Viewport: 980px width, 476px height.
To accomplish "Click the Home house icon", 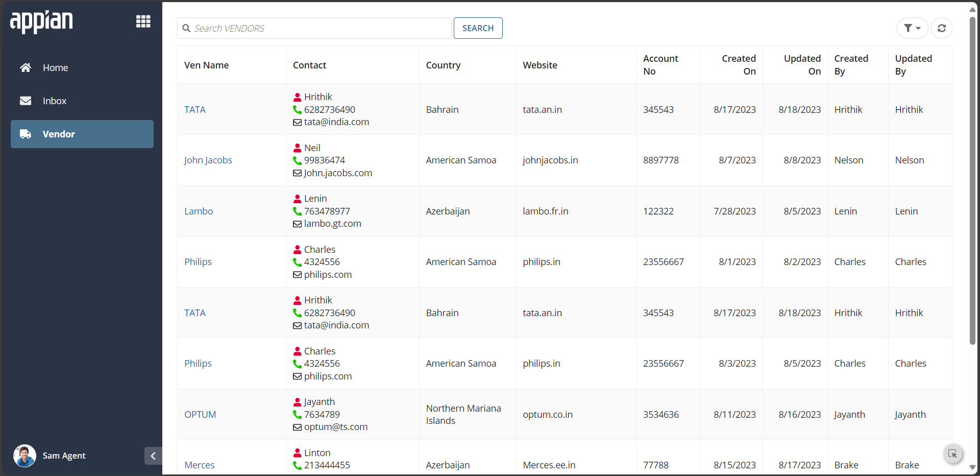I will click(26, 67).
